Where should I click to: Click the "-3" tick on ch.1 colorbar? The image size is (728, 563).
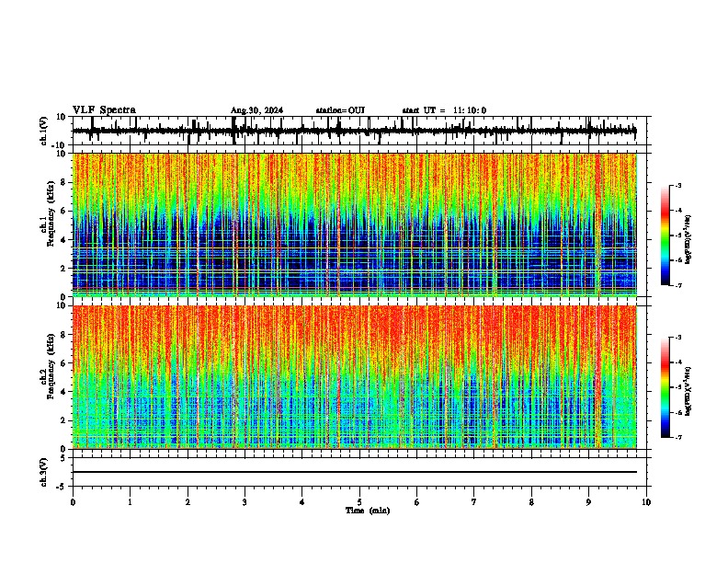point(678,185)
